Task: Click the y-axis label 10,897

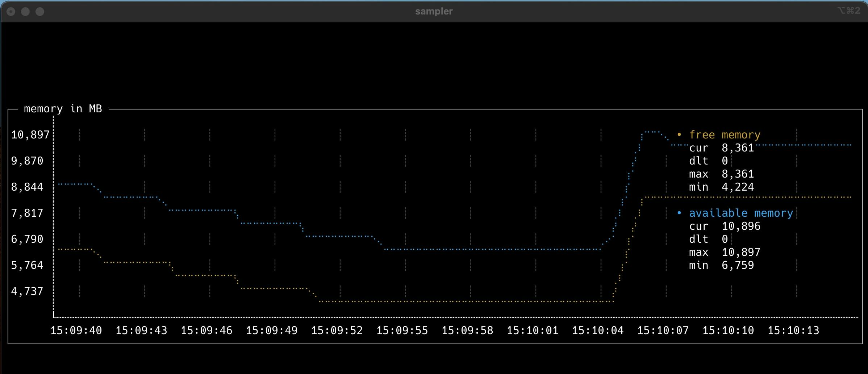Action: pos(30,135)
